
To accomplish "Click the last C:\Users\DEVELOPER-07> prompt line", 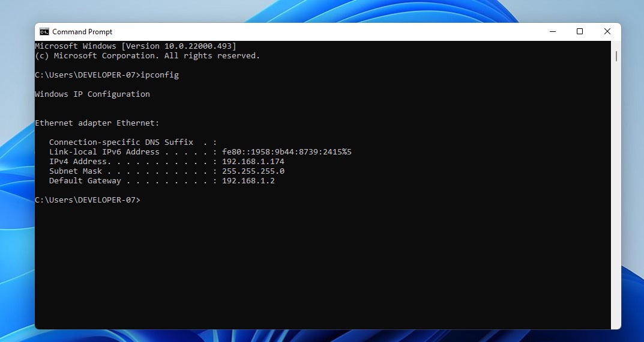I will [x=87, y=200].
